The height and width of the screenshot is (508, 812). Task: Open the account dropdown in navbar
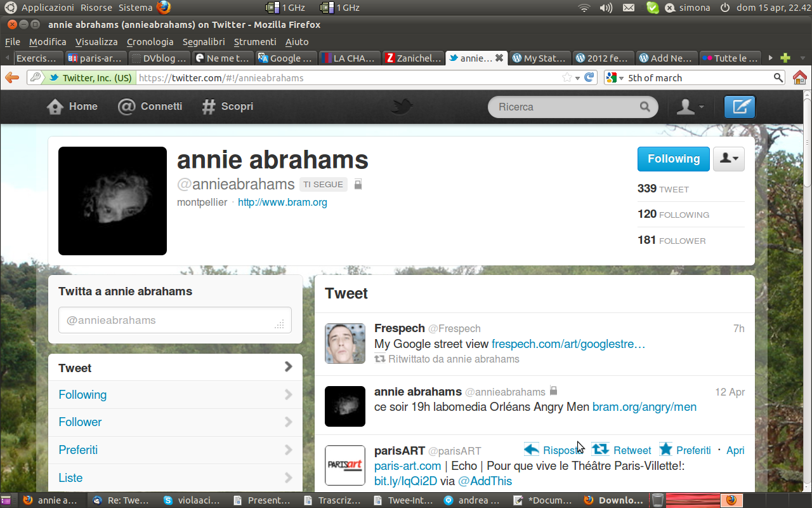point(690,107)
